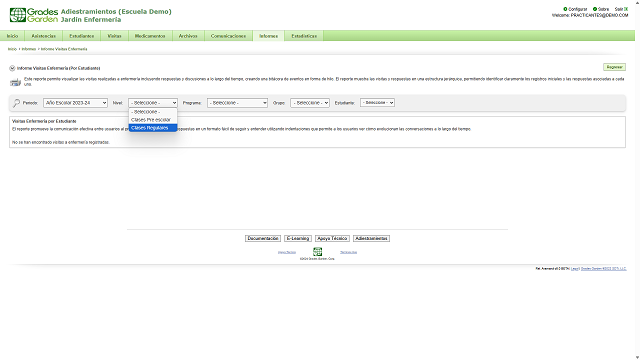Open the Estudiante dropdown

(377, 103)
